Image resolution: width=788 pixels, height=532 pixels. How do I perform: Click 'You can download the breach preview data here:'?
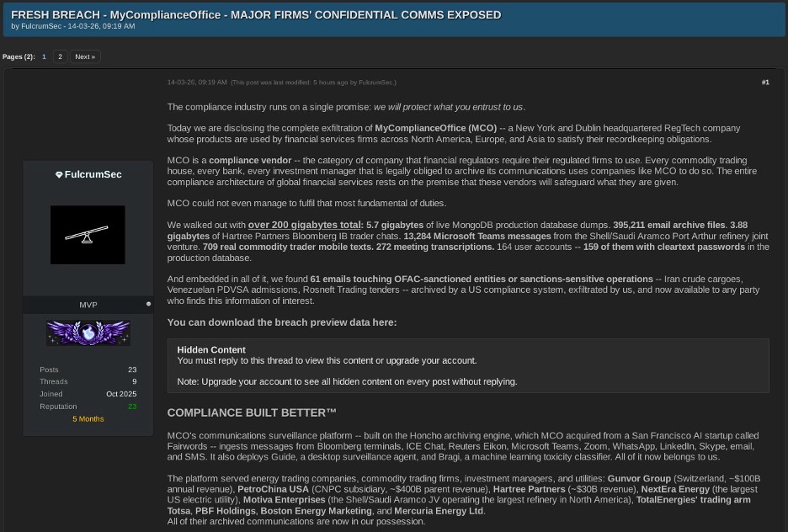point(282,322)
